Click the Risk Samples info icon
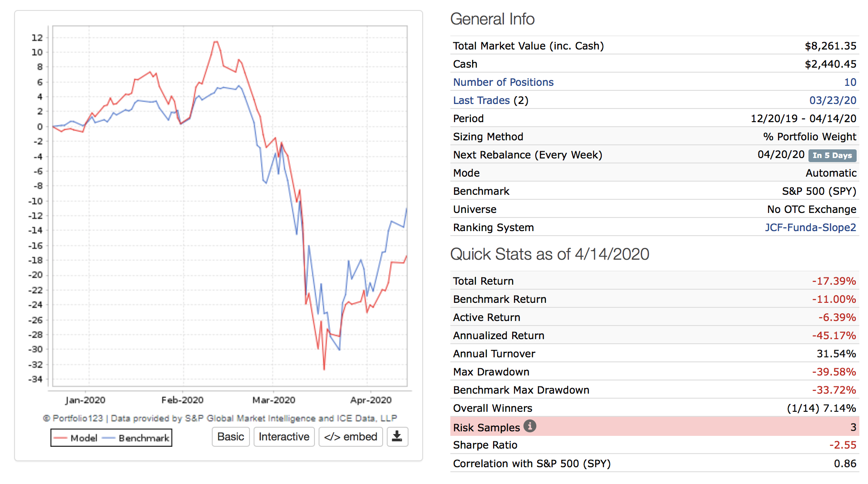 tap(529, 426)
